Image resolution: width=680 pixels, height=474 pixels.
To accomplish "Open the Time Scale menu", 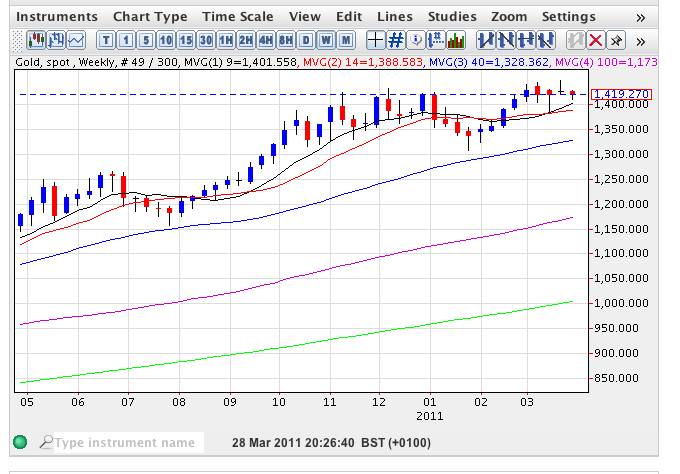I will pyautogui.click(x=238, y=17).
